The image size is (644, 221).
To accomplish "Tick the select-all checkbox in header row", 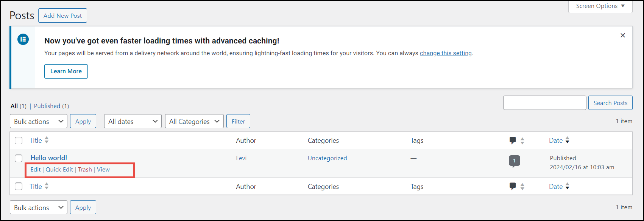I will pos(19,141).
